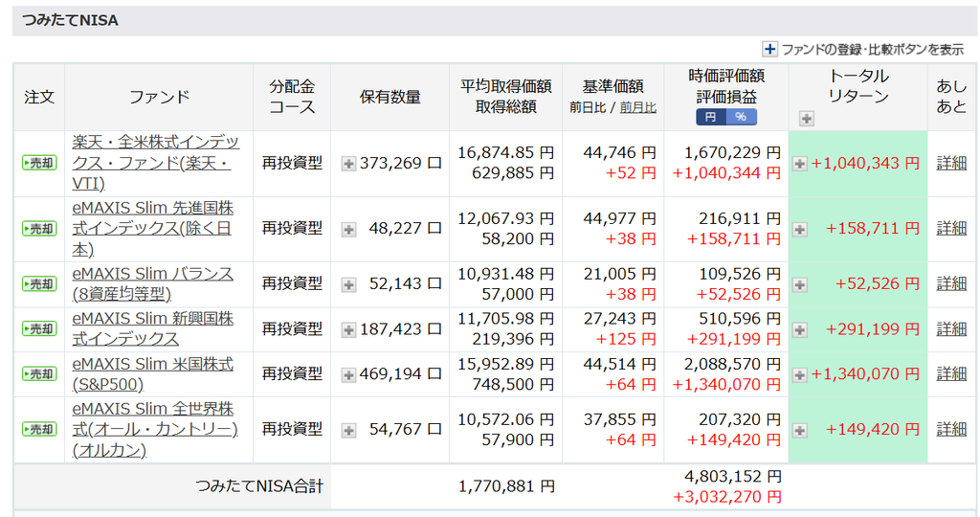The image size is (980, 517).
Task: Select the 分配金コース column header
Action: [x=292, y=97]
